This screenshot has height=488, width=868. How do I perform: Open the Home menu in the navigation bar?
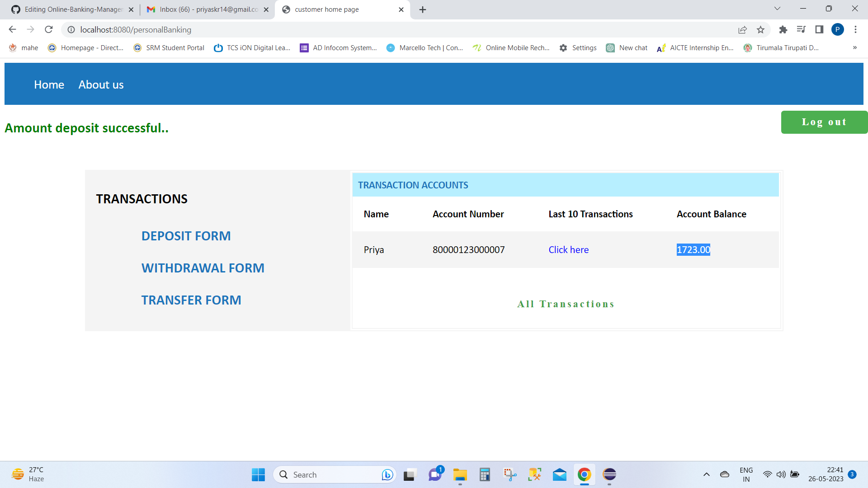tap(49, 84)
